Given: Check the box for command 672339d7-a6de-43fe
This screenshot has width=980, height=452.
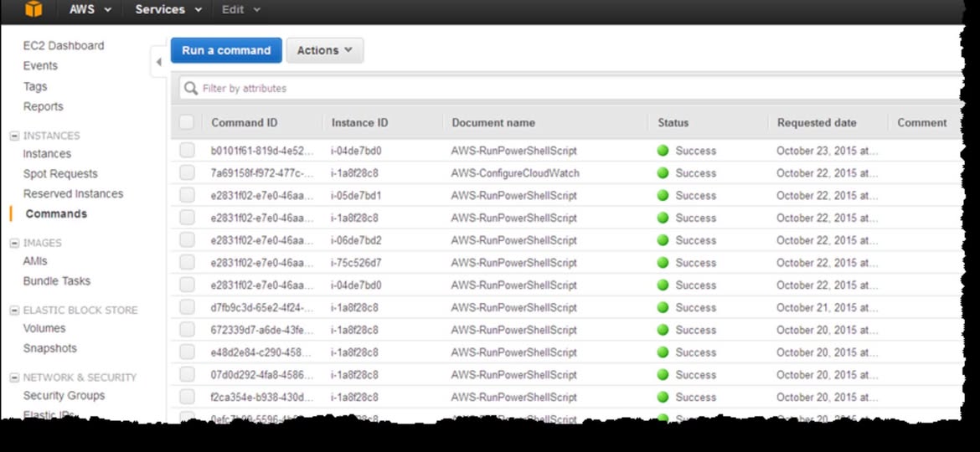Looking at the screenshot, I should point(187,330).
